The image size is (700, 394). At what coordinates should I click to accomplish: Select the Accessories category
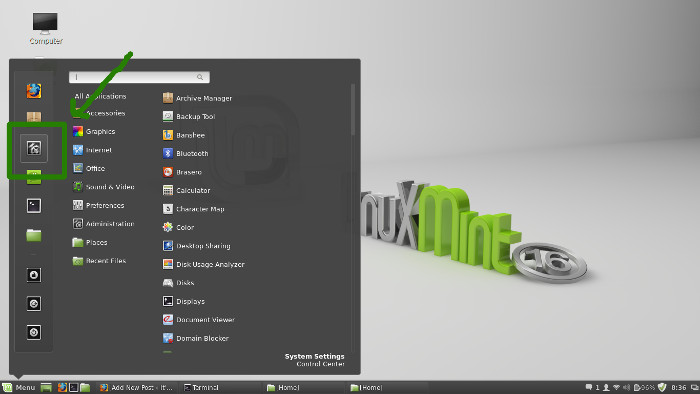99,113
